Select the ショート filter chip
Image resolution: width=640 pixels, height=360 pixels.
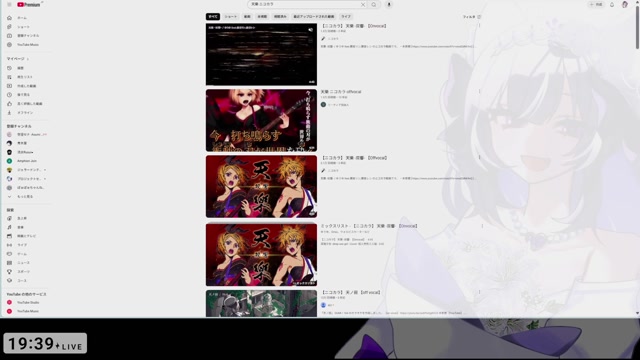point(231,17)
